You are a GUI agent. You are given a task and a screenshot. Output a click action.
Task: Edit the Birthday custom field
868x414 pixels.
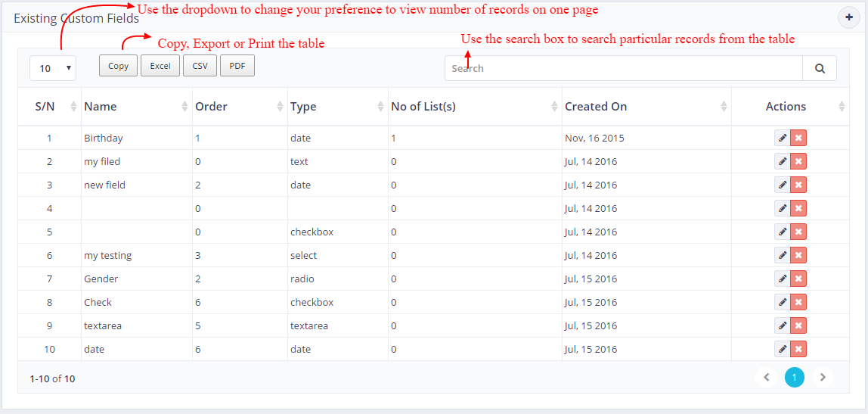[x=782, y=138]
